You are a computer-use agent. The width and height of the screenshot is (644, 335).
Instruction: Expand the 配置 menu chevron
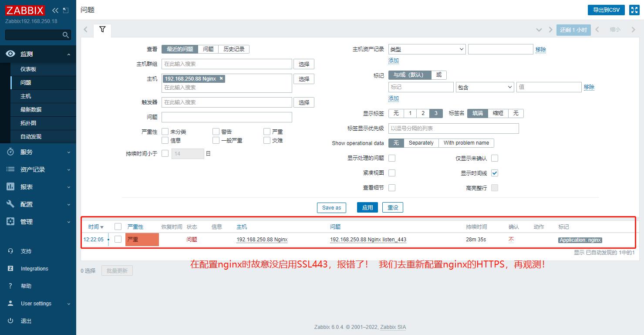[x=69, y=205]
